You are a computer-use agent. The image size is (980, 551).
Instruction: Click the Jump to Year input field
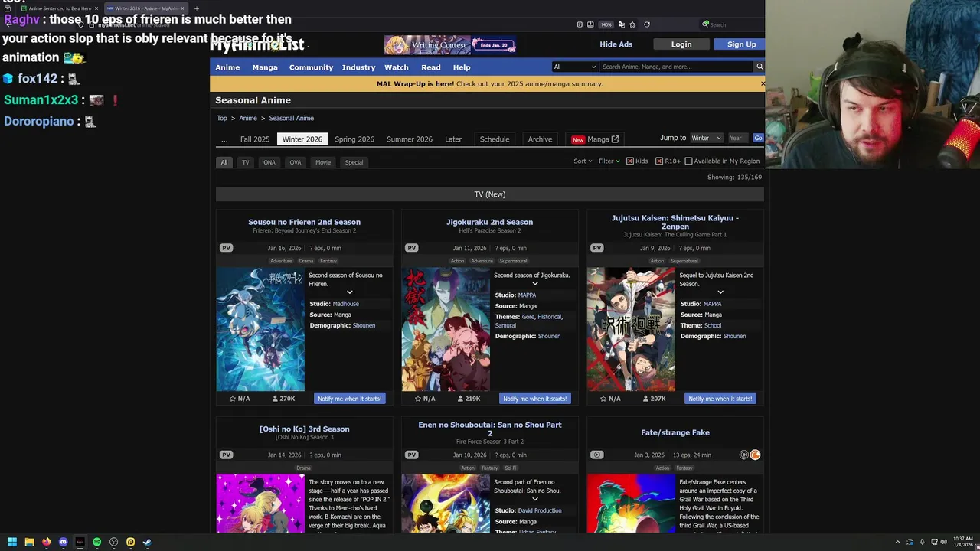737,138
